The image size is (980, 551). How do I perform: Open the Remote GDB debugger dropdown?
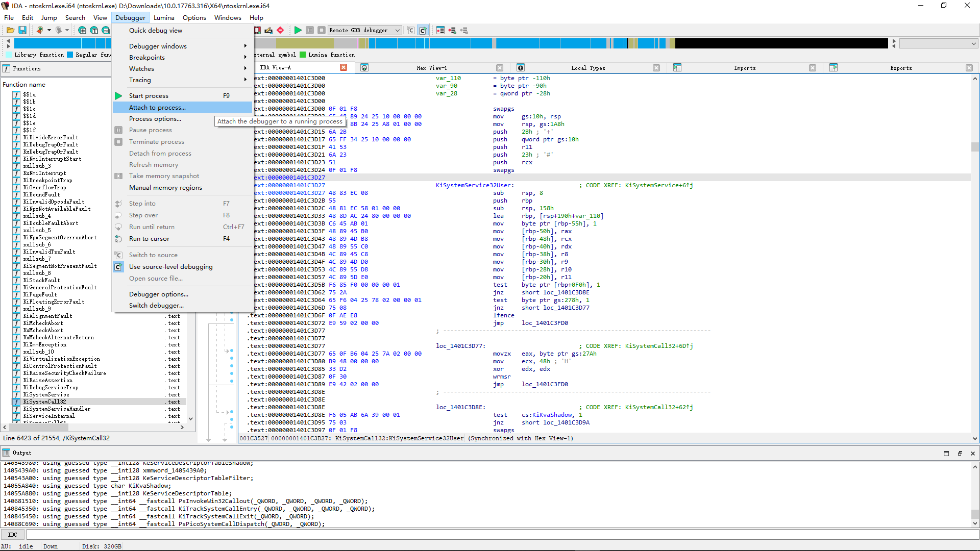click(x=398, y=31)
